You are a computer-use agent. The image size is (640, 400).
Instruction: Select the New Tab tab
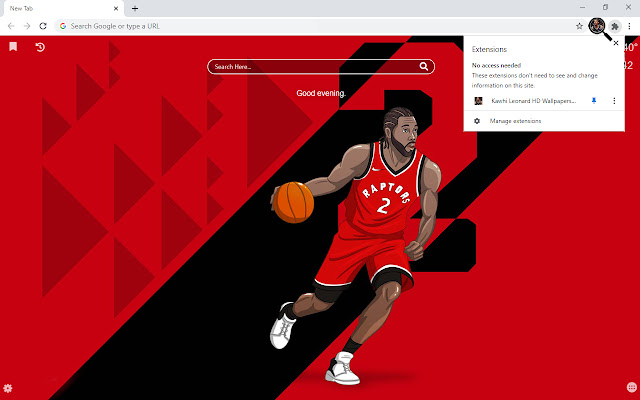(x=62, y=9)
